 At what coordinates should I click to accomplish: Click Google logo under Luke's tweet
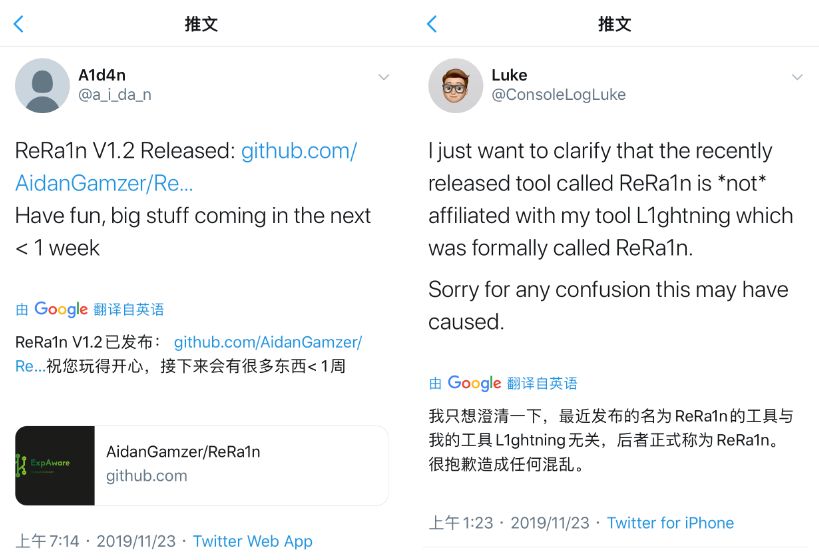click(474, 383)
